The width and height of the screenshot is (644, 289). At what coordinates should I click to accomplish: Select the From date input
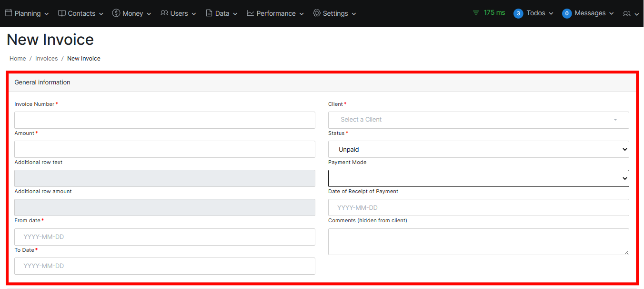tap(165, 237)
